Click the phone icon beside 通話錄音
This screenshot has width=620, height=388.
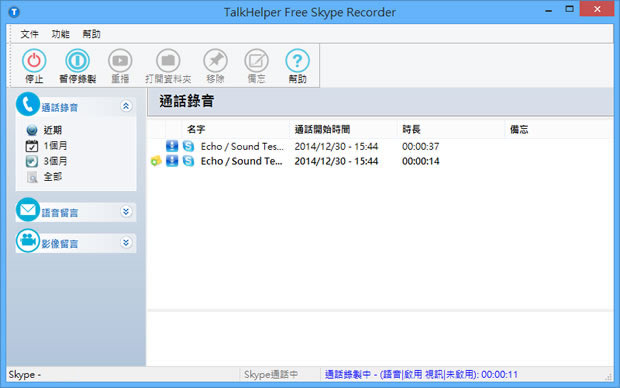(28, 104)
